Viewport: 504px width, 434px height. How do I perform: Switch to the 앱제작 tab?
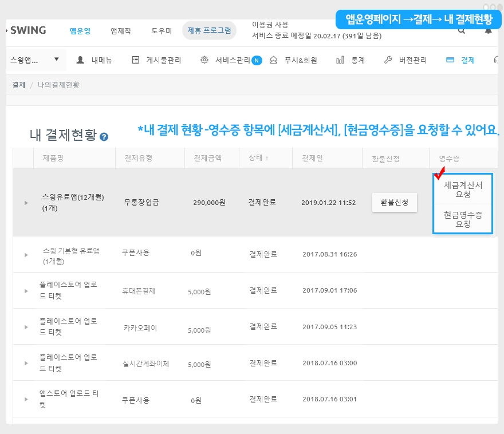pos(121,31)
